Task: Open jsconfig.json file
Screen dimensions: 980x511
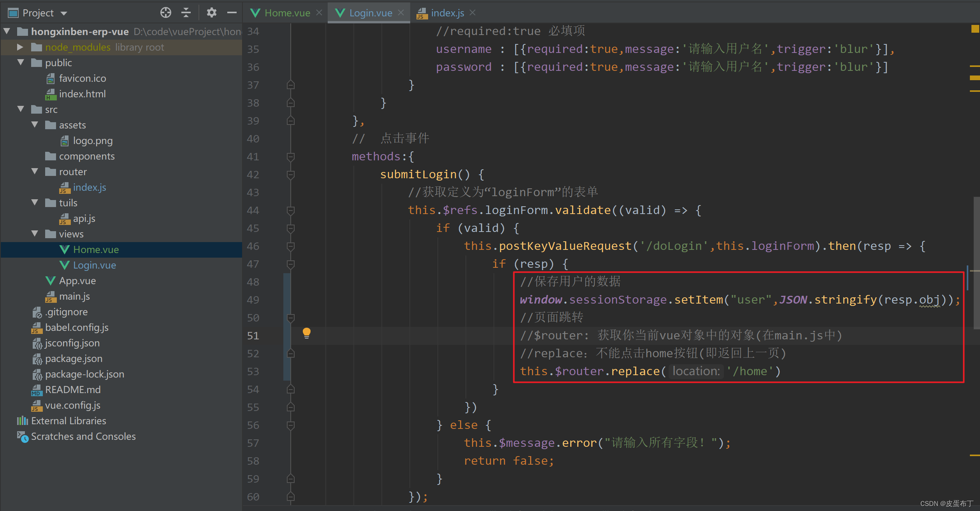Action: click(x=72, y=343)
